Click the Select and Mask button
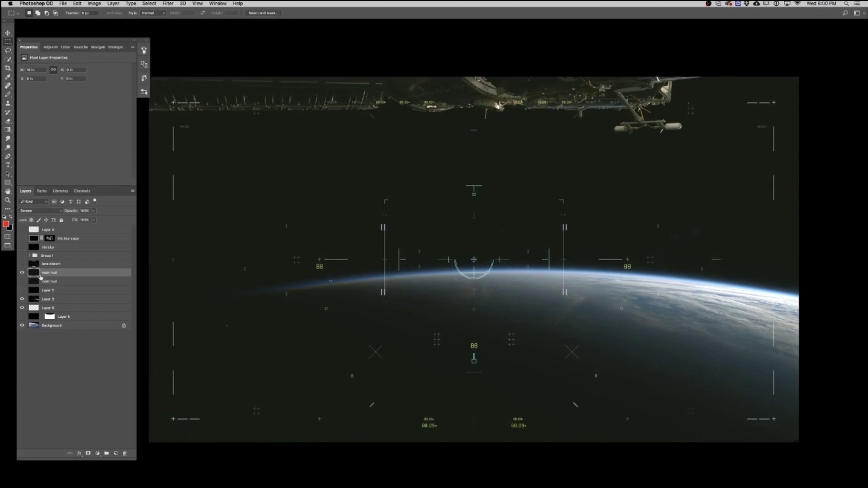 click(x=263, y=13)
